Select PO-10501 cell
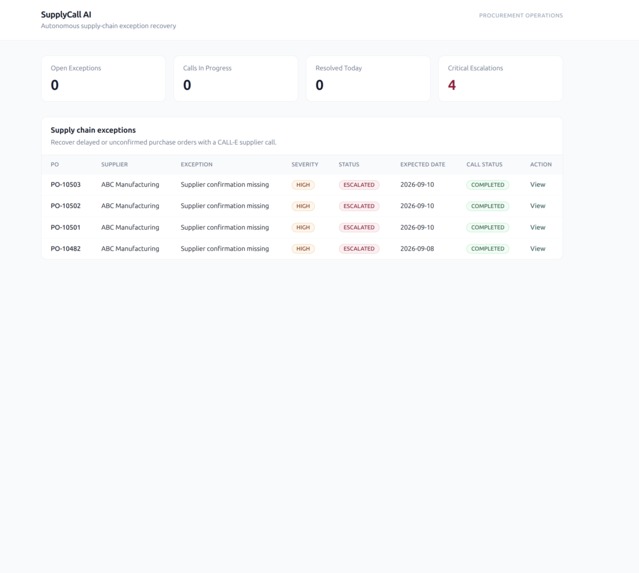639x573 pixels. (x=66, y=227)
